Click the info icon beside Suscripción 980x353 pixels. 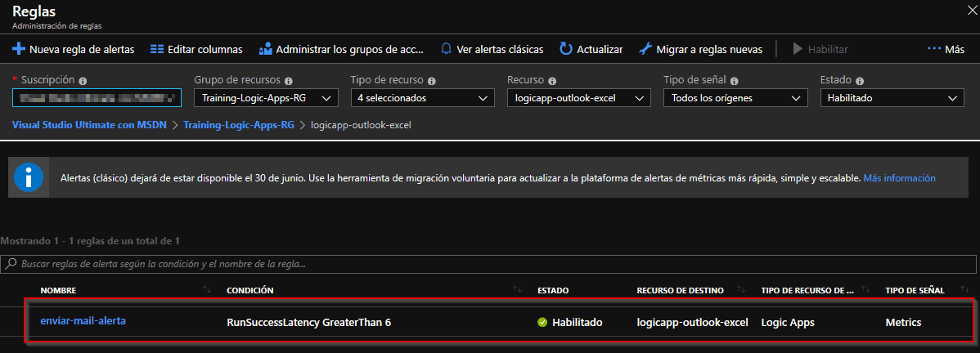(x=83, y=81)
